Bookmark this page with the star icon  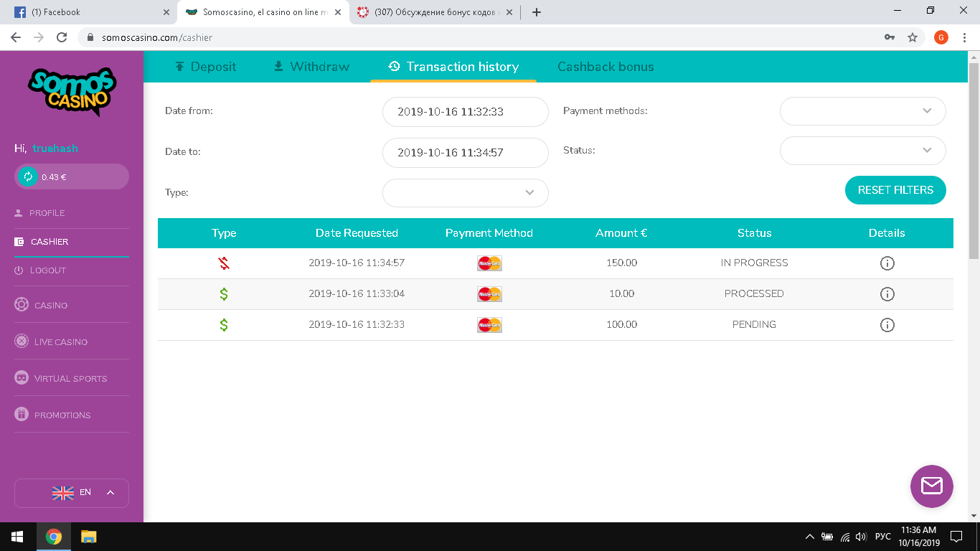[913, 37]
